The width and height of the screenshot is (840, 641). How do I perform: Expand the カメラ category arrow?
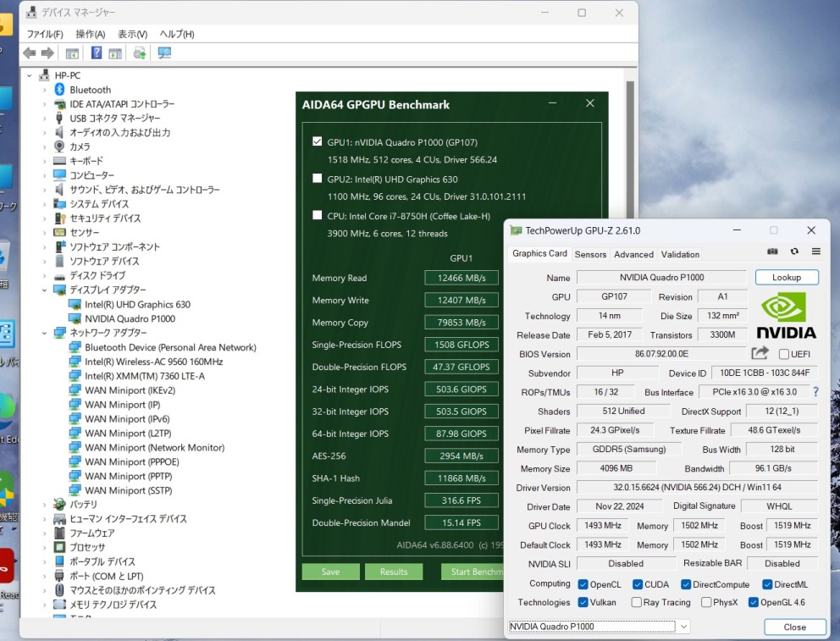tap(45, 146)
